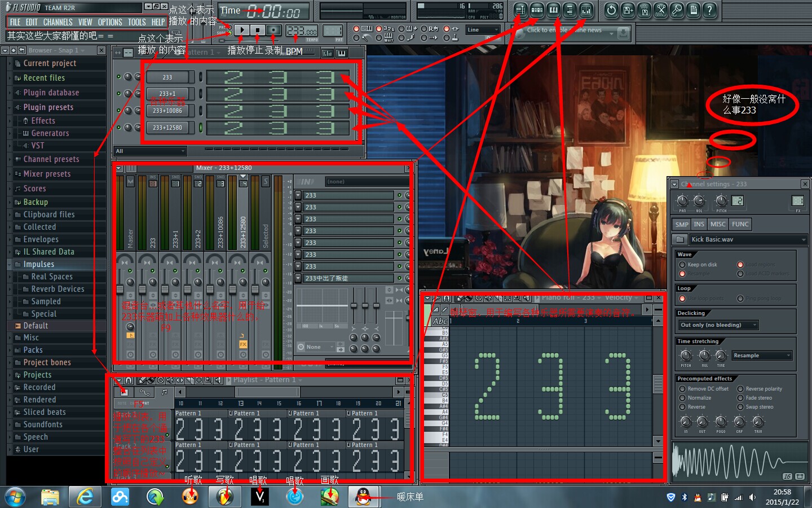
Task: Open the Mixer window from toolbar
Action: [586, 10]
